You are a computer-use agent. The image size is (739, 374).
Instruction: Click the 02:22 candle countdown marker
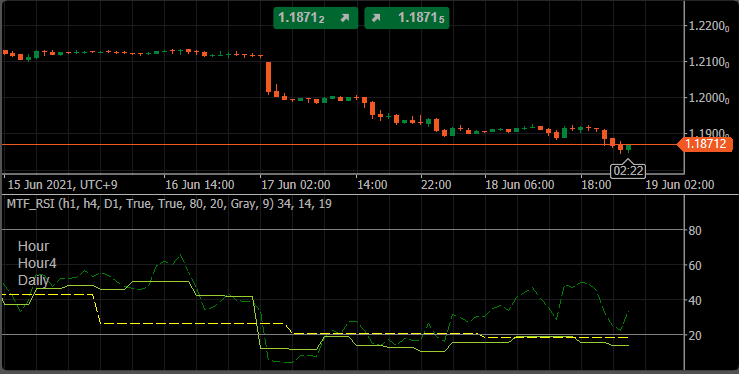click(x=627, y=171)
